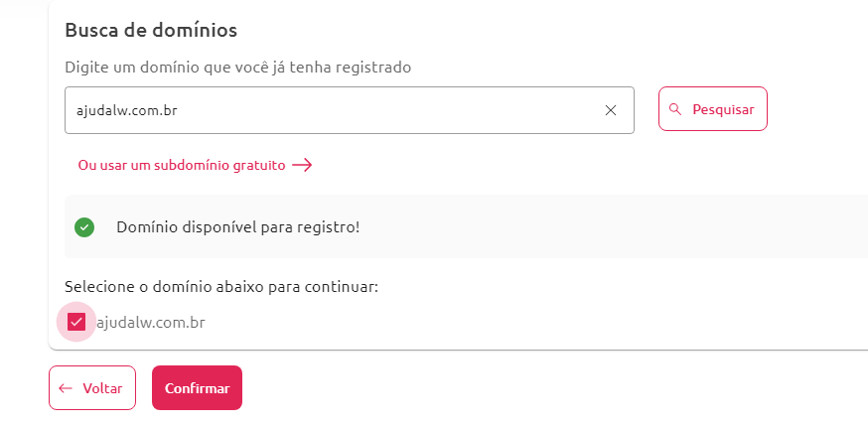Clear the domain field with the X icon
868x428 pixels.
[611, 110]
